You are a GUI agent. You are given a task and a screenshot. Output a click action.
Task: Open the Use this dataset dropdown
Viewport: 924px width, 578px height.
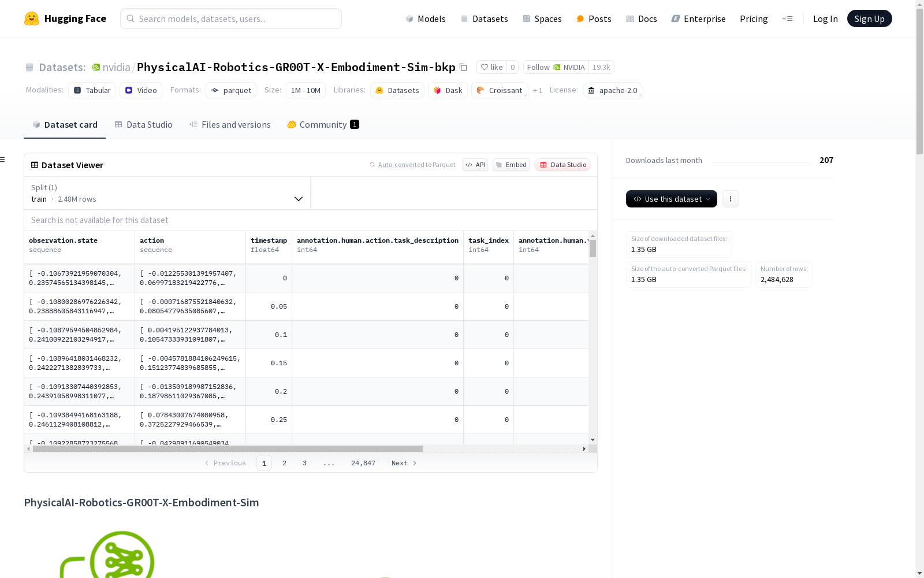(x=672, y=199)
